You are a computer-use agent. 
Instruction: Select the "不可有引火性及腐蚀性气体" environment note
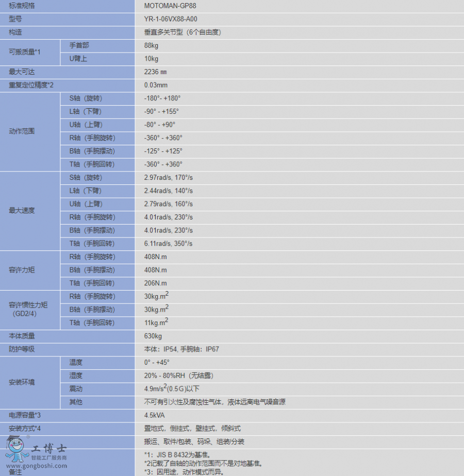click(183, 402)
